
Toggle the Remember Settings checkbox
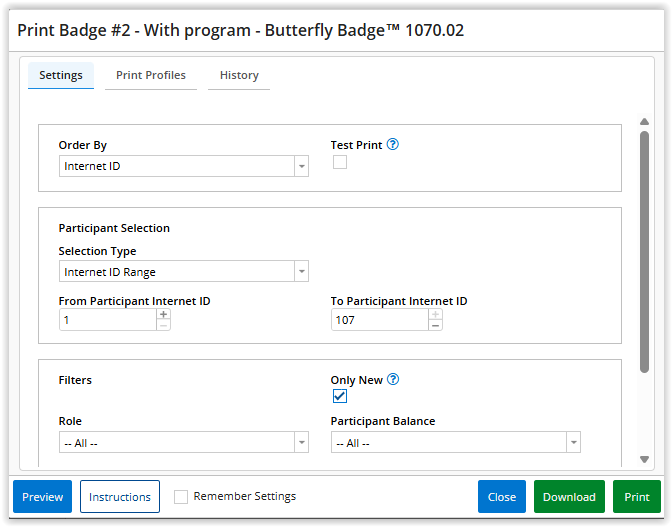181,497
